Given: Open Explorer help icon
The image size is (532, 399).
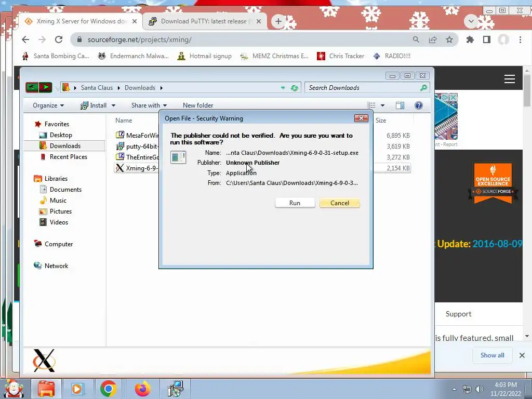Looking at the screenshot, I should [419, 105].
